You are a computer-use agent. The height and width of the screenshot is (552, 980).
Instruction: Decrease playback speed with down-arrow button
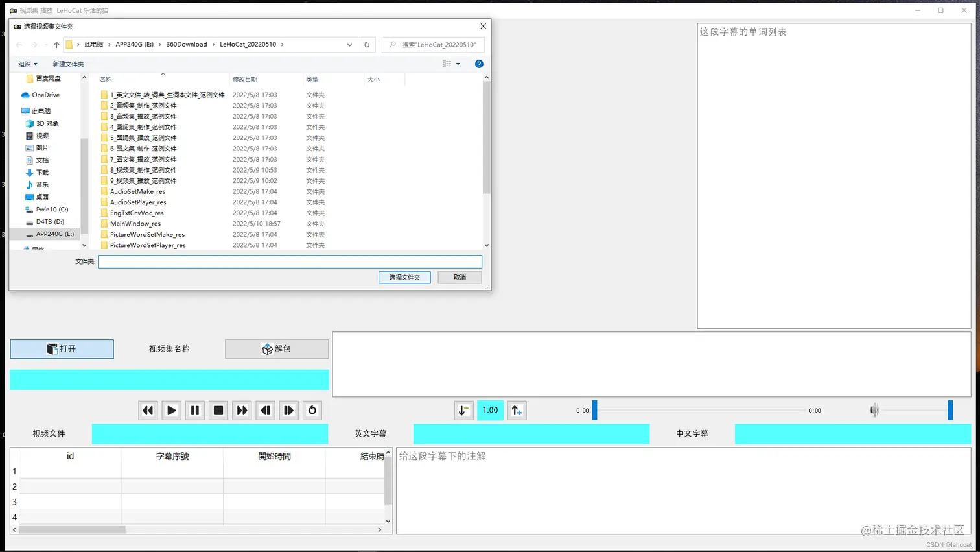(463, 411)
